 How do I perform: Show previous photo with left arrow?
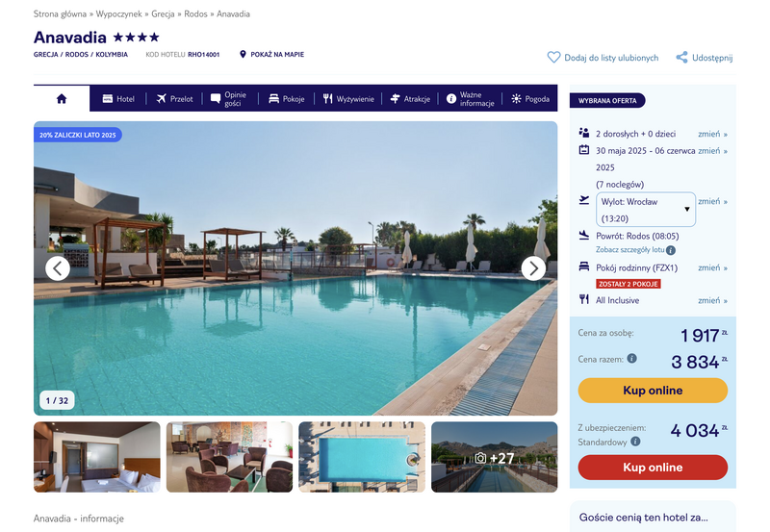coord(58,268)
